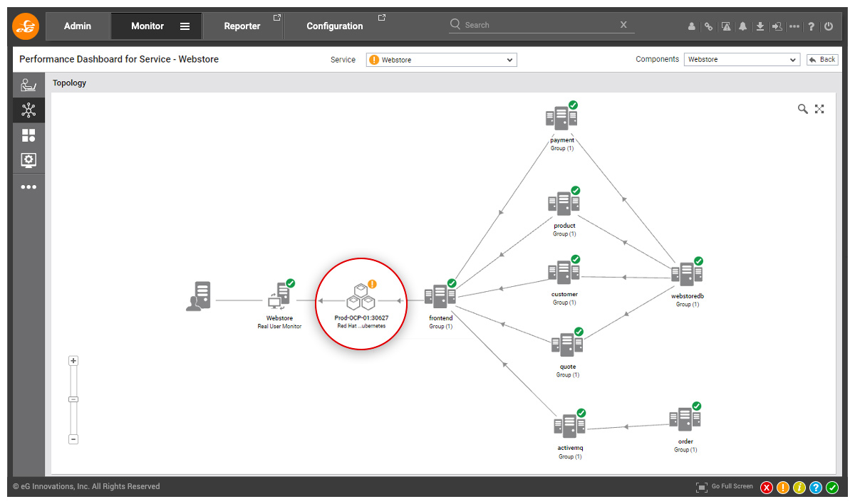Zoom out with the minus button
855x504 pixels.
click(73, 439)
